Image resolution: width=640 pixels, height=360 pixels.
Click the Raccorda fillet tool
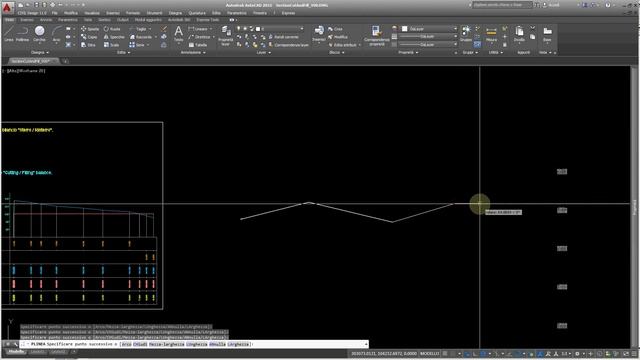(x=141, y=37)
